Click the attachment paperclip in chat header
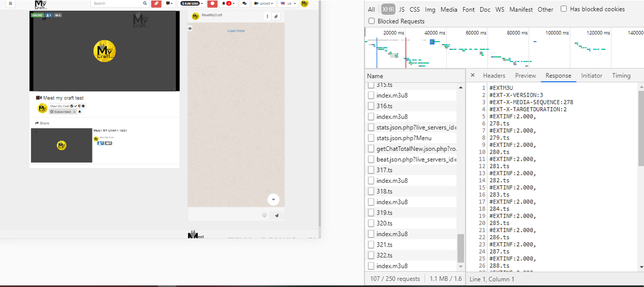Viewport: 644px width, 287px height. (x=276, y=16)
